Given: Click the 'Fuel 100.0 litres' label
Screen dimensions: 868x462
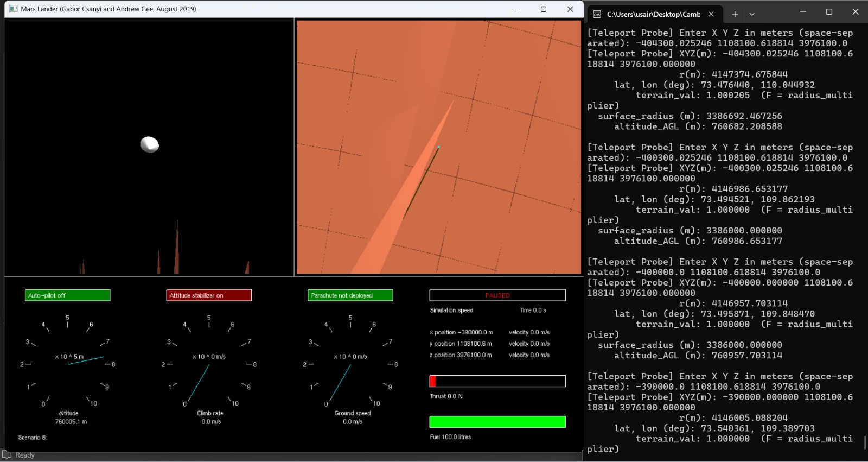Looking at the screenshot, I should (x=450, y=437).
